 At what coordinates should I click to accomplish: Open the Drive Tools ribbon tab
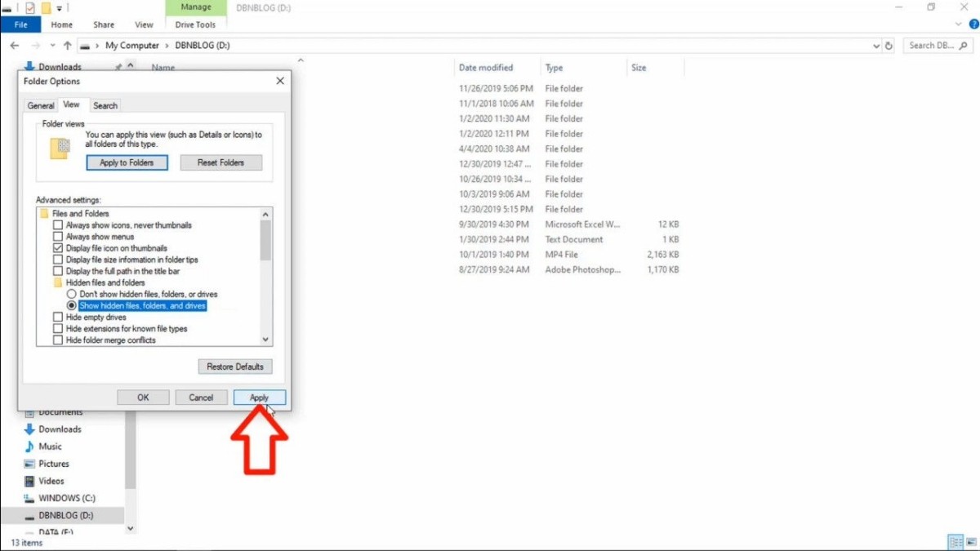pyautogui.click(x=195, y=24)
